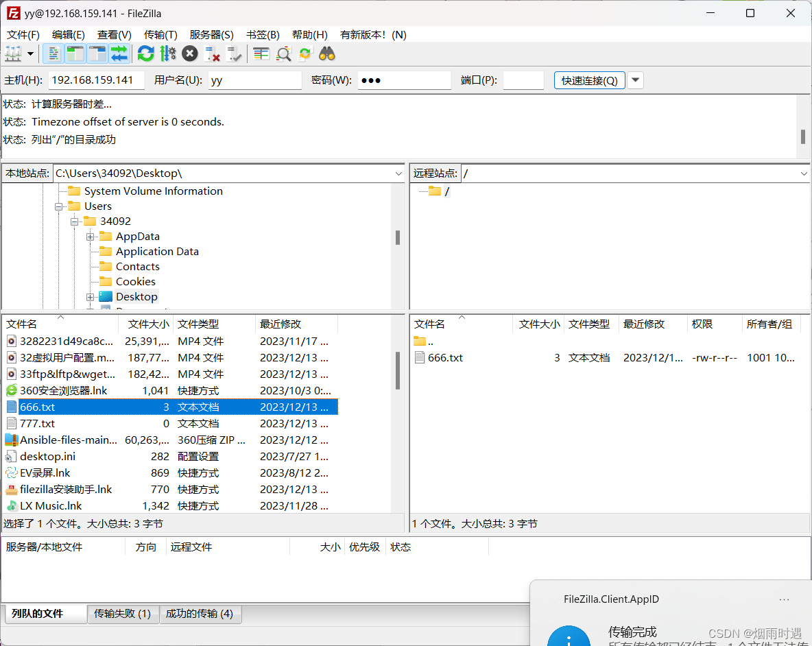Screen dimensions: 812x646
Task: Select filezilla安装助手.lnk shortcut
Action: (x=171, y=490)
